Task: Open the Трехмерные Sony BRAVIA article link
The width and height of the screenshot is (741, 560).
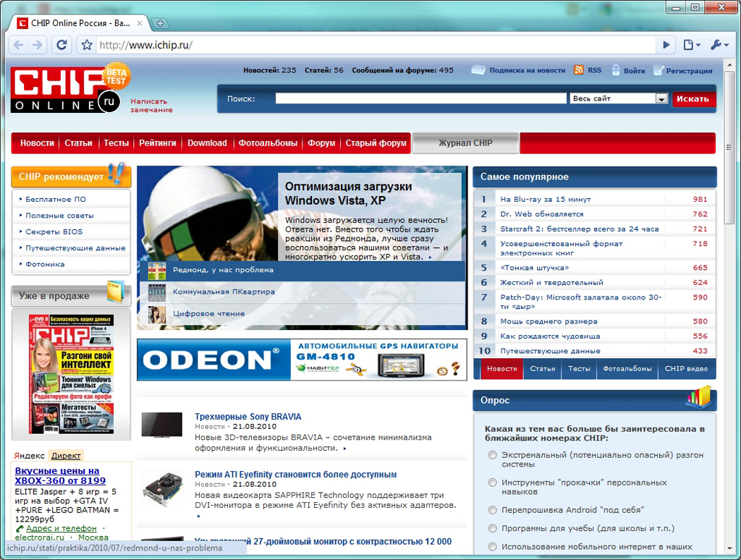Action: coord(247,417)
